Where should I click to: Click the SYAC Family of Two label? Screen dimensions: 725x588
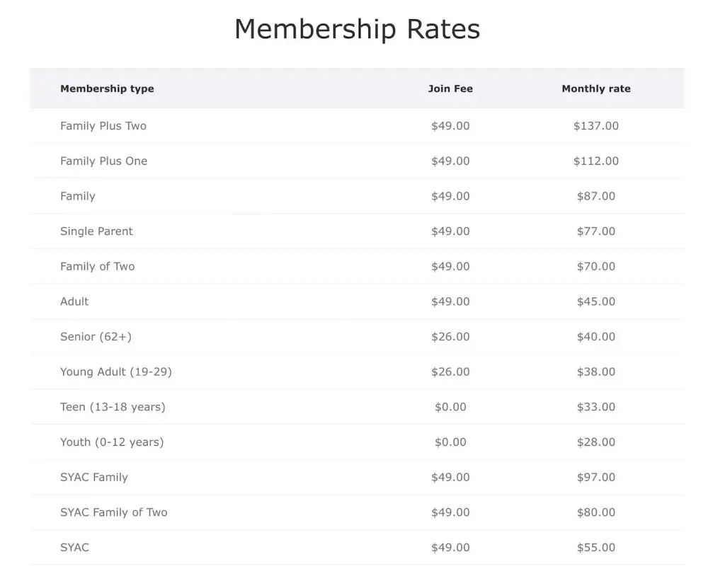point(114,513)
